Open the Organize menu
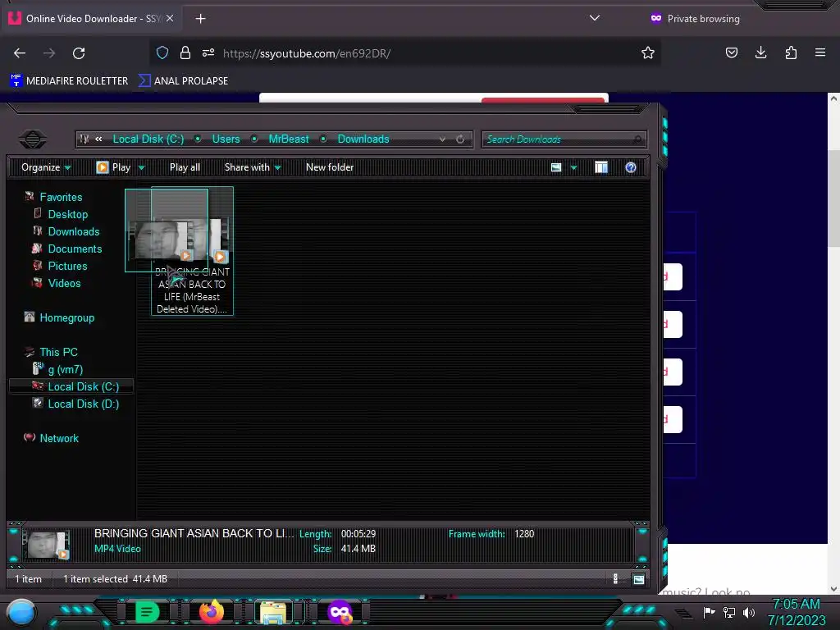840x630 pixels. (46, 167)
